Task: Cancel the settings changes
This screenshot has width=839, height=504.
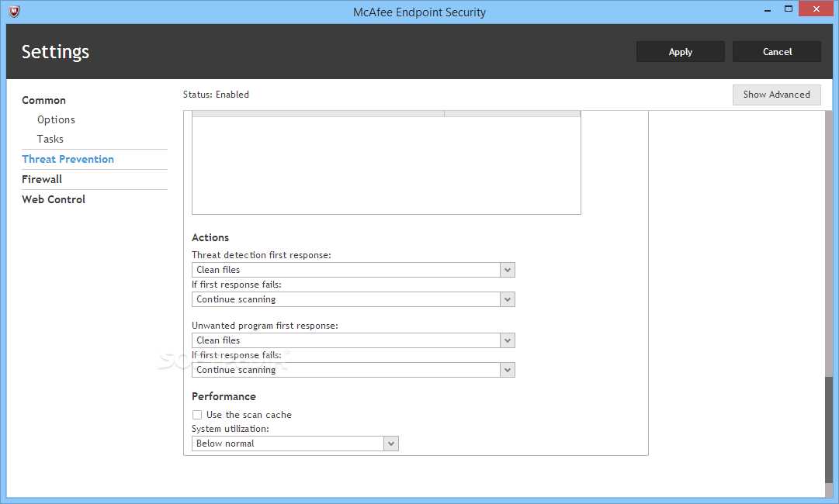Action: click(776, 52)
